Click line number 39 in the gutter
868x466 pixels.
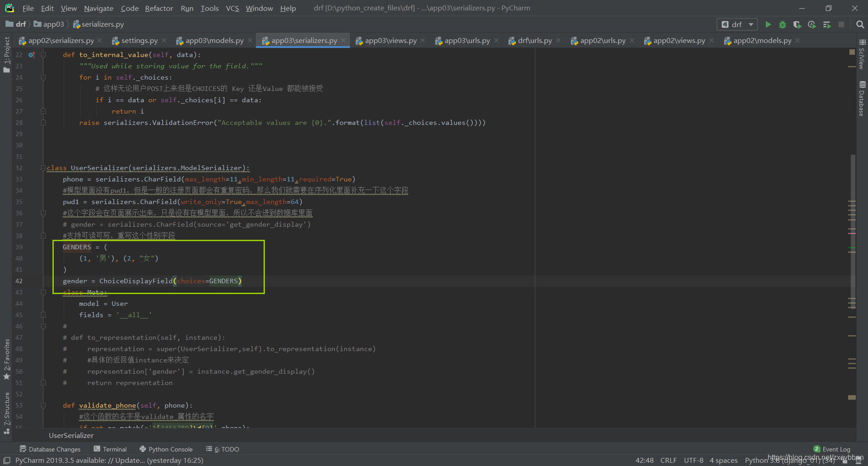(19, 247)
